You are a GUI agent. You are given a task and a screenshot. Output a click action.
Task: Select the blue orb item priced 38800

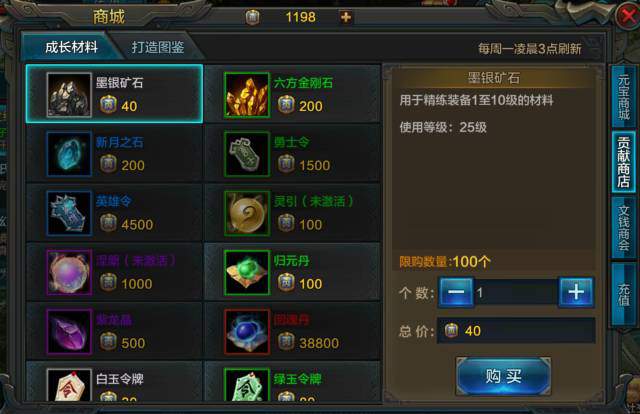click(247, 332)
